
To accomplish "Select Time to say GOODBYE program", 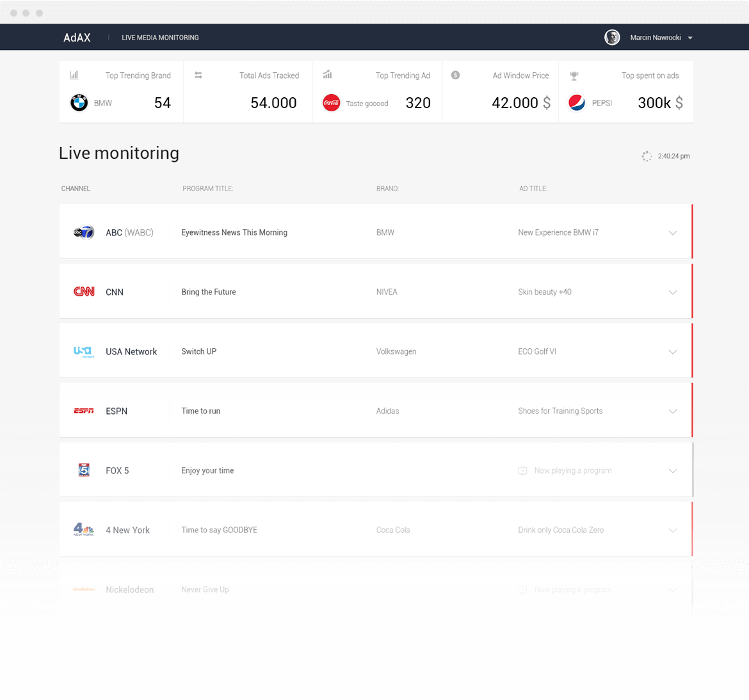I will pyautogui.click(x=219, y=530).
